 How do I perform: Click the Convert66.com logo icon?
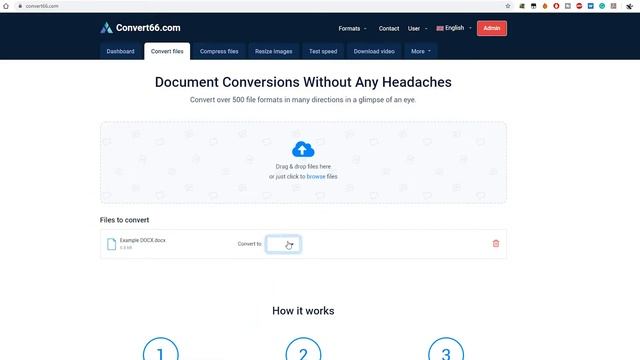tap(107, 28)
